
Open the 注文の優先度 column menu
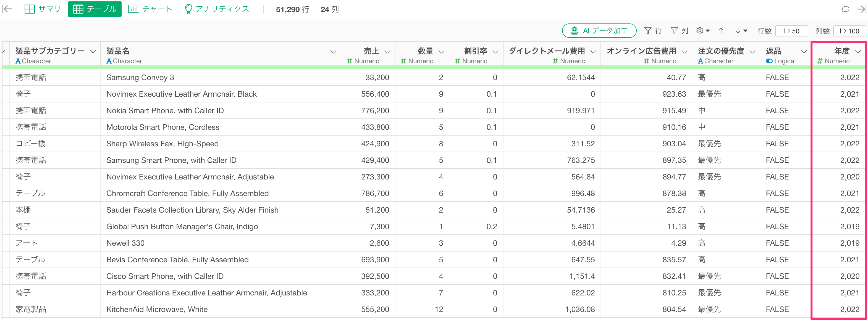(x=752, y=52)
